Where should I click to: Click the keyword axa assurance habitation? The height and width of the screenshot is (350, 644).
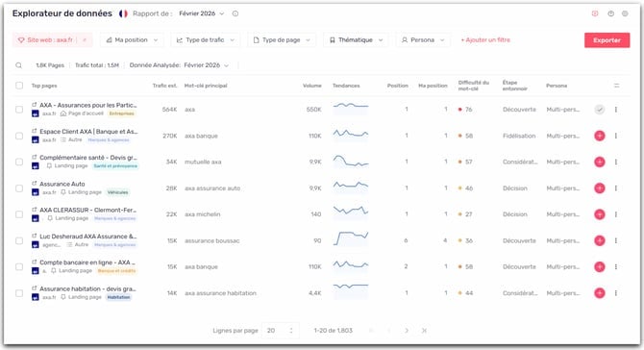click(220, 293)
